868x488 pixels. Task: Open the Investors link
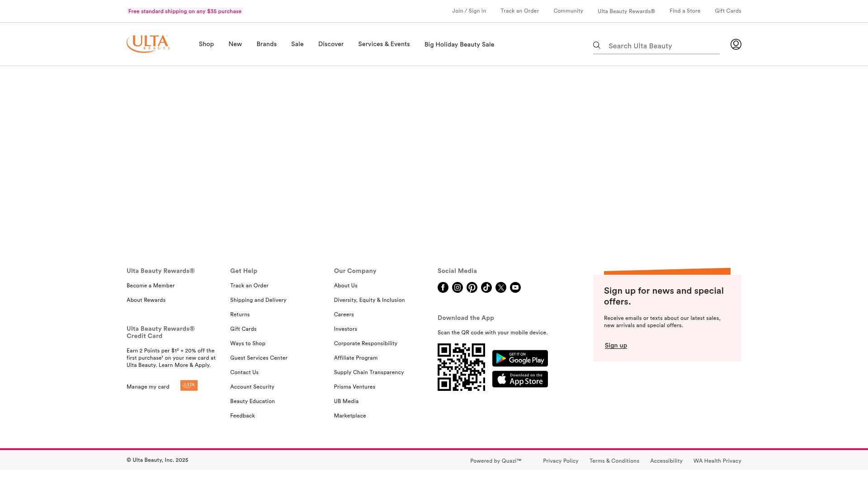(345, 329)
